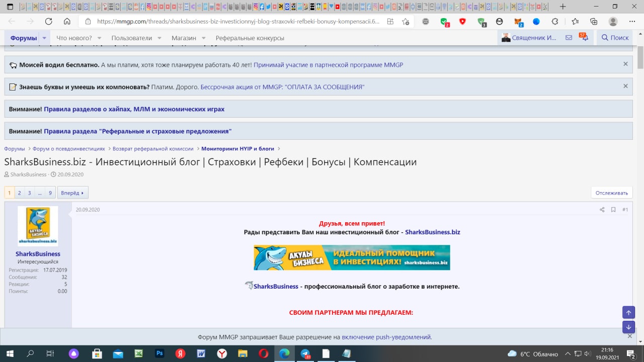Go to thread page 2

tap(19, 193)
